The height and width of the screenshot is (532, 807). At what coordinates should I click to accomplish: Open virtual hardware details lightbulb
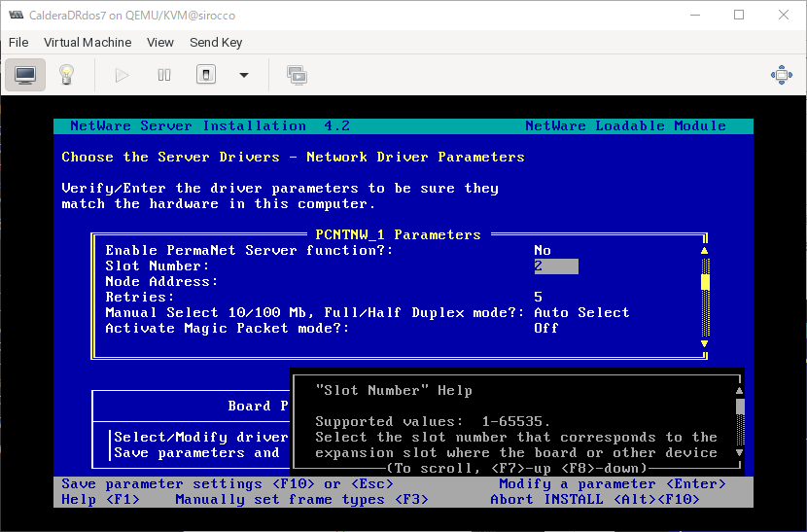66,75
